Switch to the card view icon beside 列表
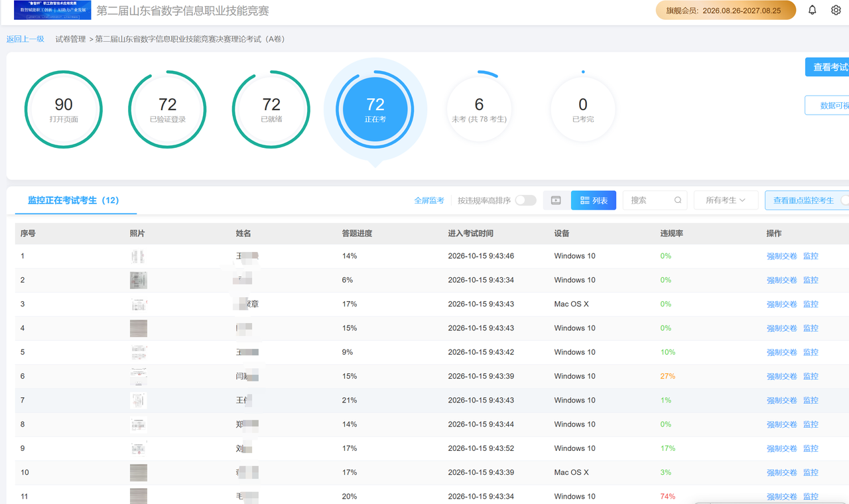The width and height of the screenshot is (849, 504). coord(556,200)
